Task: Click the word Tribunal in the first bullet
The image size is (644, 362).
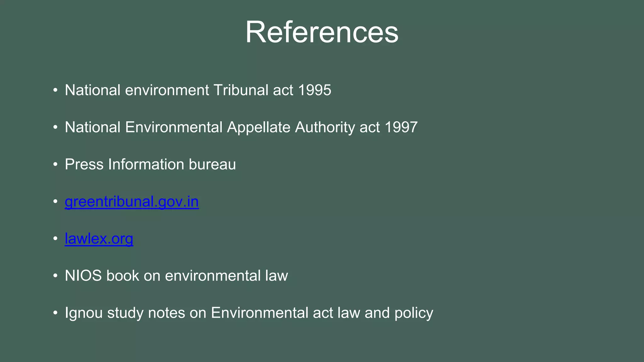Action: tap(241, 90)
